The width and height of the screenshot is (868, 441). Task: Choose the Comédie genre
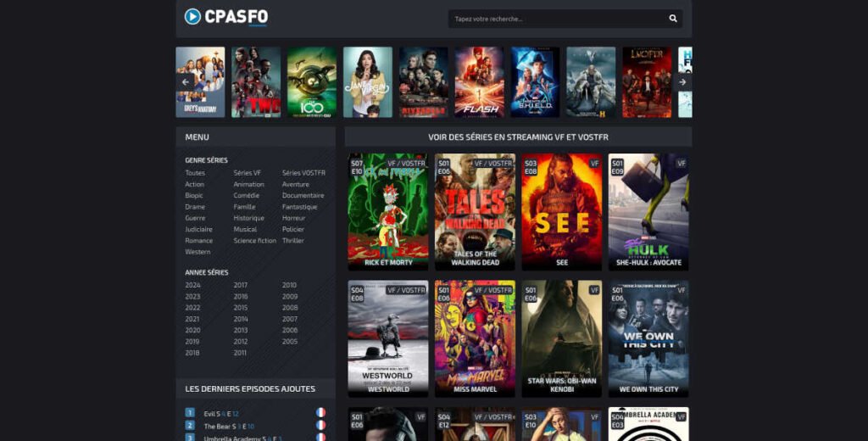point(247,196)
